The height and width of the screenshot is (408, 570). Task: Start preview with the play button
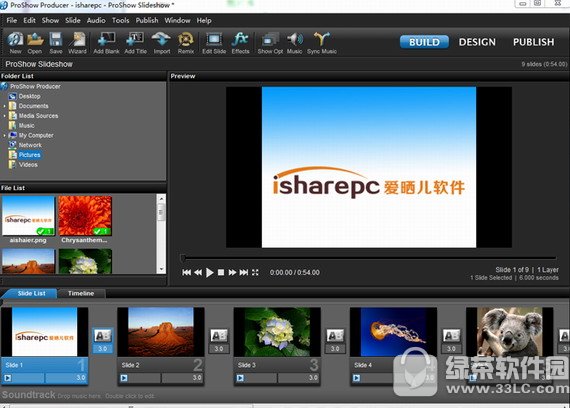click(209, 272)
